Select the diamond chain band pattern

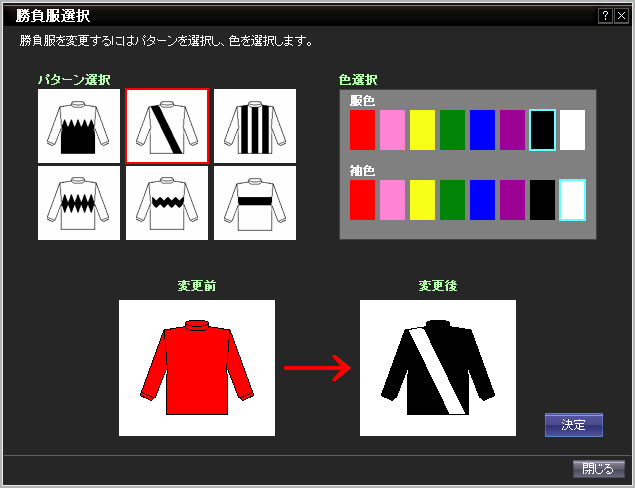pyautogui.click(x=79, y=203)
